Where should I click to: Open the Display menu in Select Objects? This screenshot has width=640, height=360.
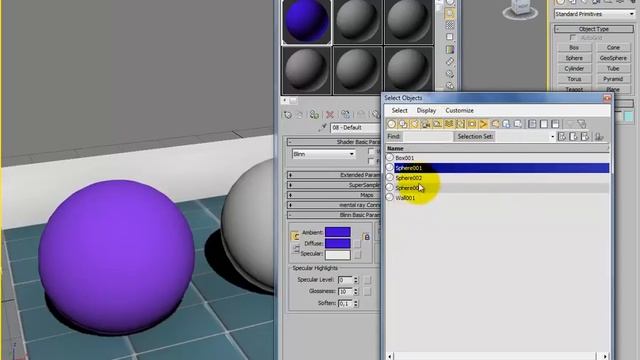(x=426, y=111)
